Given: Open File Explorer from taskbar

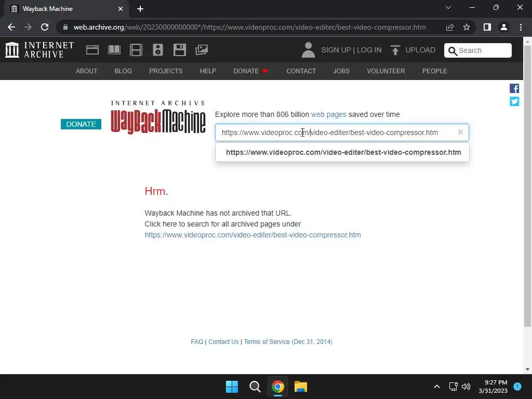Looking at the screenshot, I should [x=301, y=387].
